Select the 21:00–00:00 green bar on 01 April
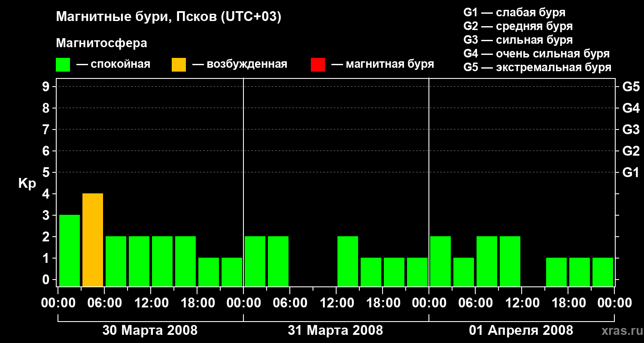 click(x=603, y=272)
